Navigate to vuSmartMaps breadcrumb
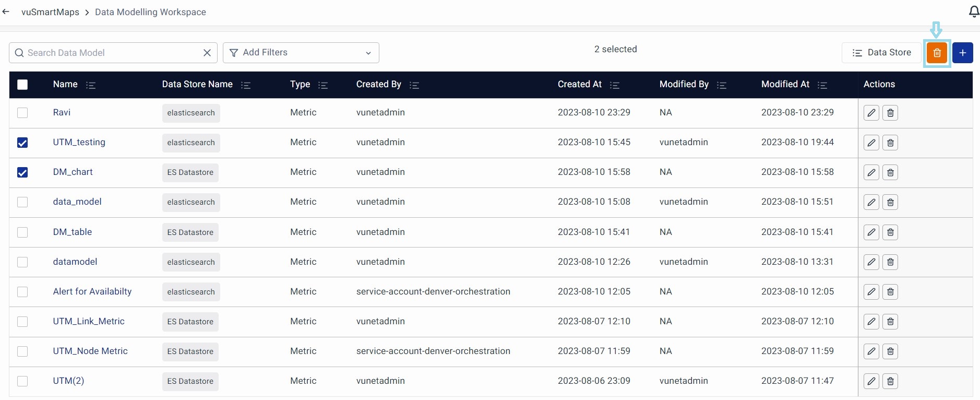This screenshot has width=980, height=400. 50,12
